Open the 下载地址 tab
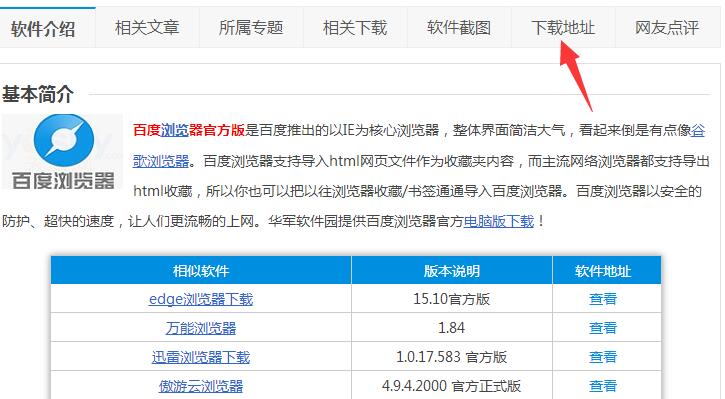The width and height of the screenshot is (725, 399). 563,28
